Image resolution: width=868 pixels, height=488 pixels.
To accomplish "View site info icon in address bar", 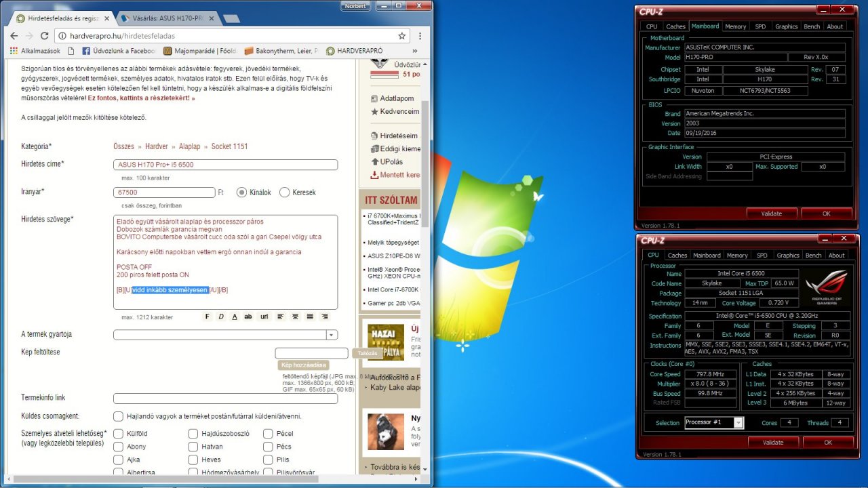I will coord(62,35).
